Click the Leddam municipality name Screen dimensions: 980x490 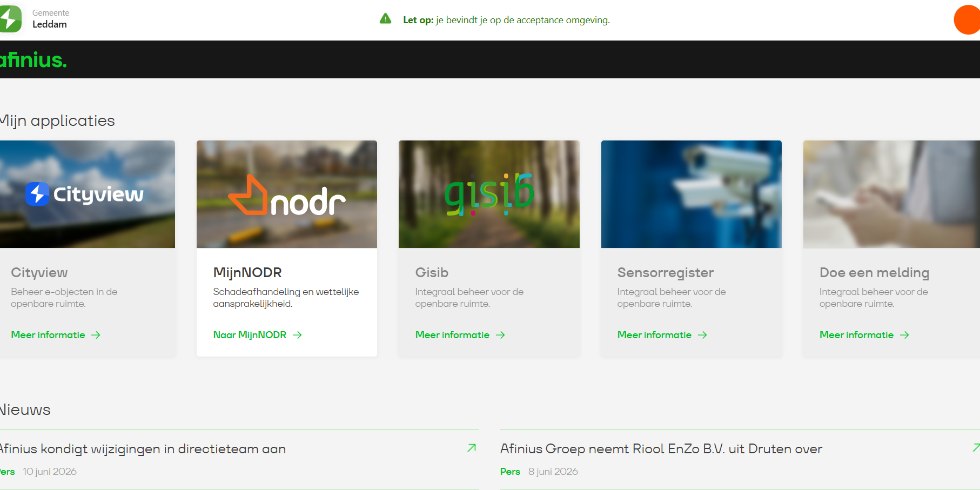point(50,24)
